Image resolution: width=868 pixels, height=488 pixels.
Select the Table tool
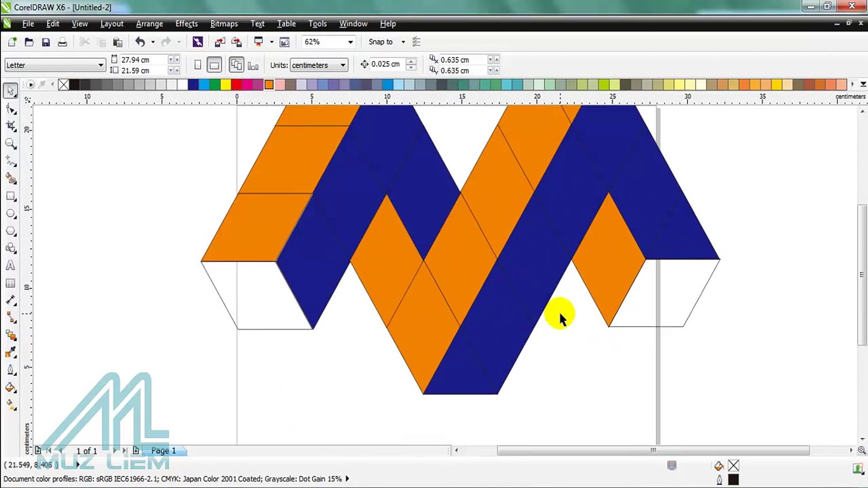pyautogui.click(x=10, y=283)
